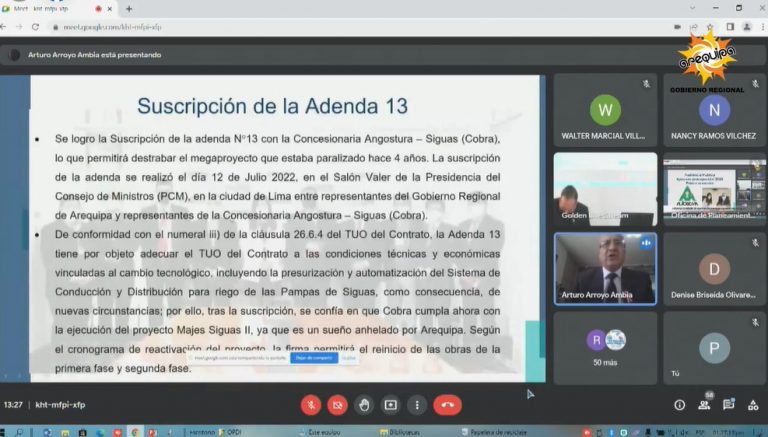Screen dimensions: 768x437
Task: Open the tab search chevron
Action: coord(692,8)
